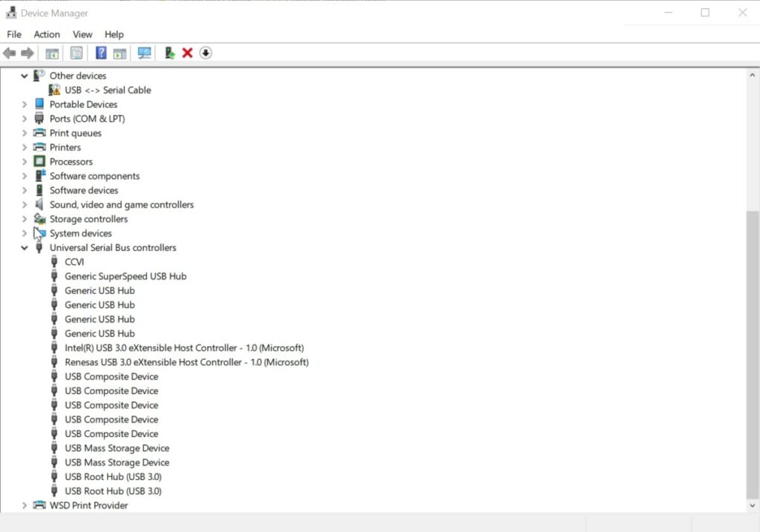Screen dimensions: 760x532
Task: Expand the Portable Devices category
Action: click(24, 104)
